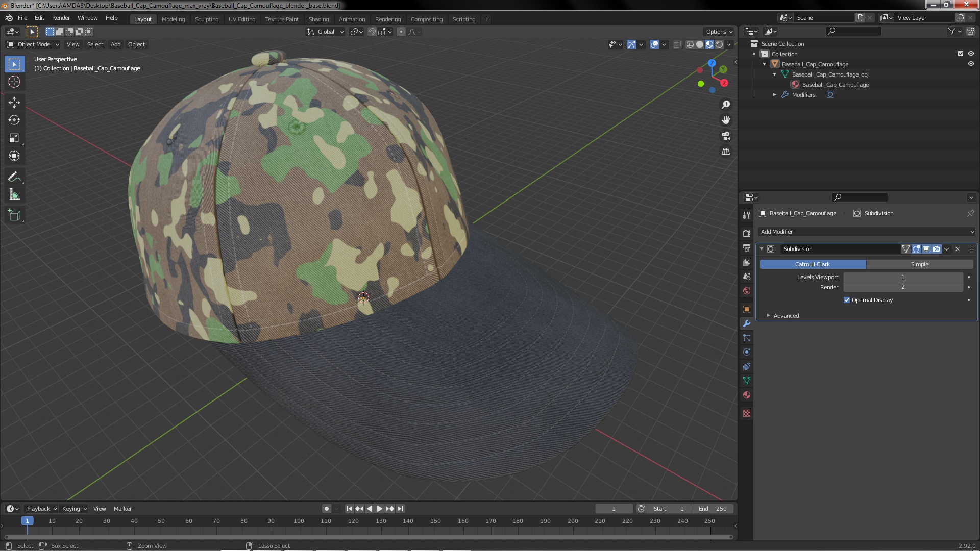Image resolution: width=980 pixels, height=551 pixels.
Task: Open the Output properties tab
Action: [x=747, y=247]
